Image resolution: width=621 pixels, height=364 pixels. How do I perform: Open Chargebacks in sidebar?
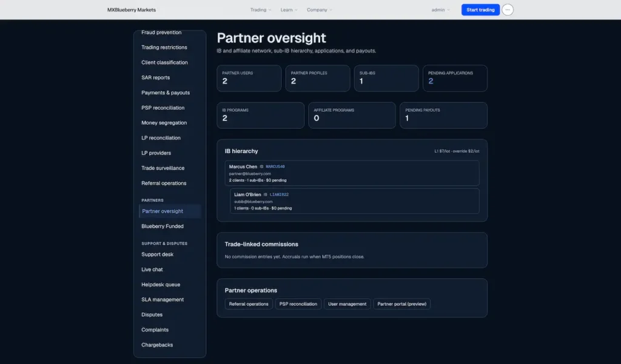pyautogui.click(x=157, y=345)
